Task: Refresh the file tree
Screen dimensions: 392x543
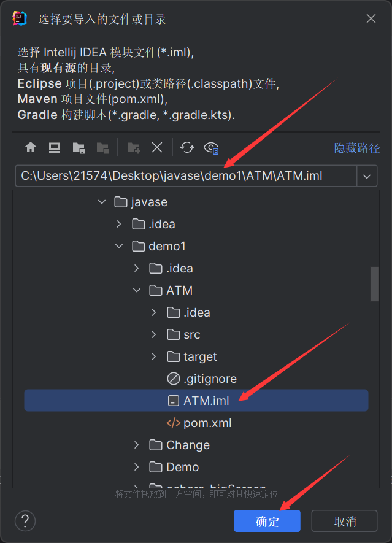Action: pyautogui.click(x=187, y=148)
